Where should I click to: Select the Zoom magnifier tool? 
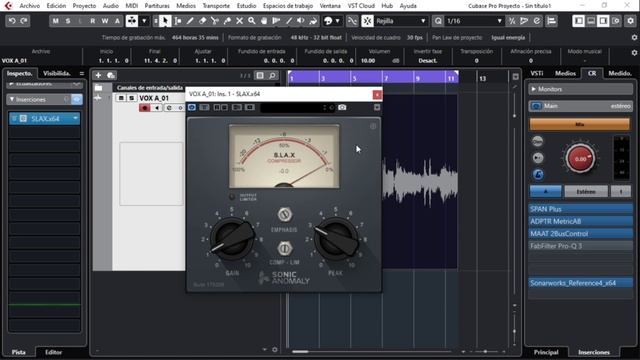tap(252, 21)
